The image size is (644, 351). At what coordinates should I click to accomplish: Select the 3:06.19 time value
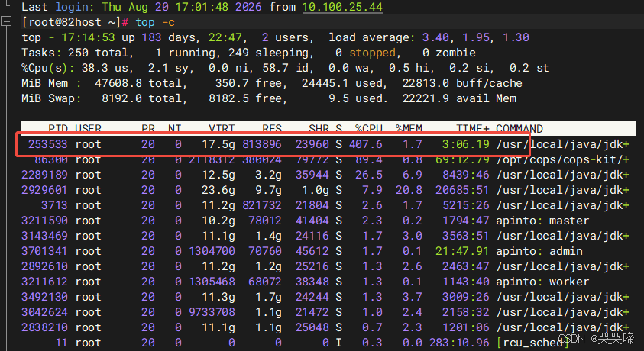(x=466, y=144)
